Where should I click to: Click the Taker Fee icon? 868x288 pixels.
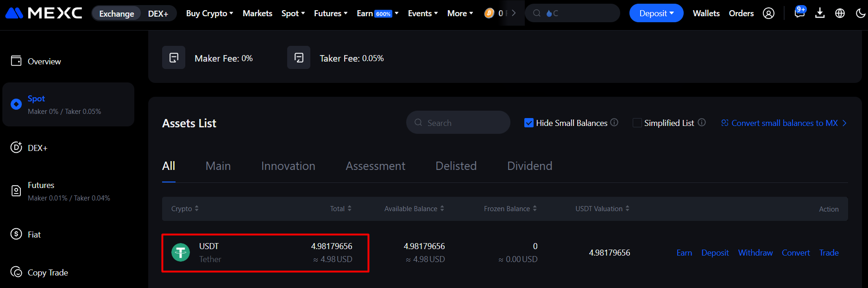(299, 57)
